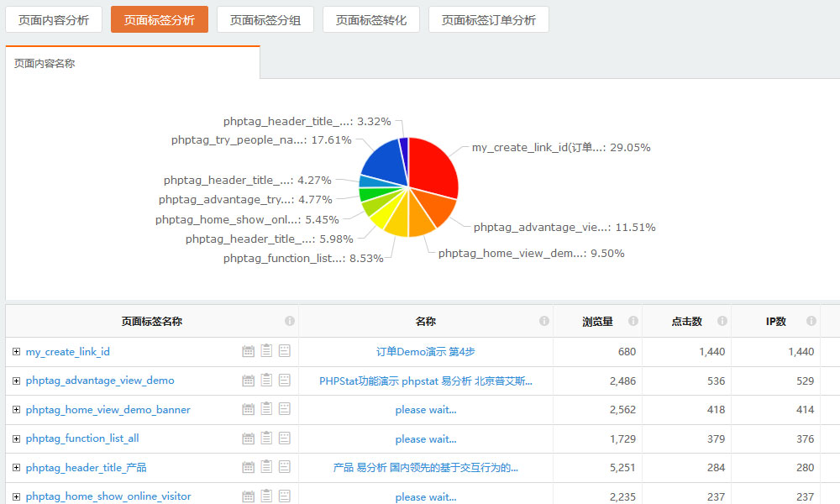Click list-detail icon in phptag_function_list_all row
840x504 pixels.
coord(285,438)
